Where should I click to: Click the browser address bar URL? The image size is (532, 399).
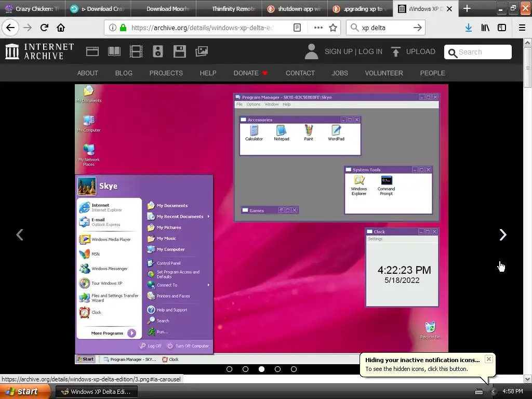pyautogui.click(x=203, y=28)
